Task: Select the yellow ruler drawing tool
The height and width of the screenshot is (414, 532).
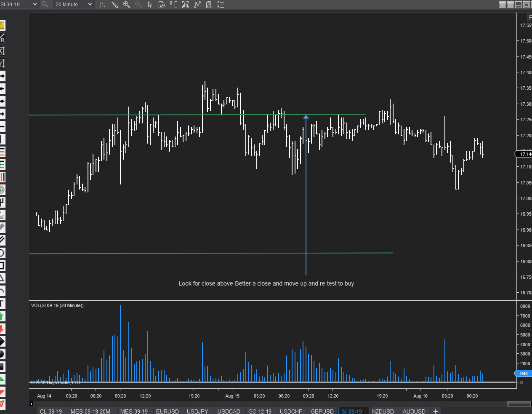Action: tap(2, 26)
